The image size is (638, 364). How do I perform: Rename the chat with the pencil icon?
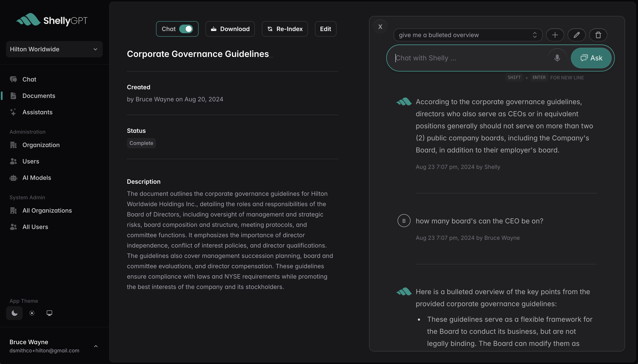tap(577, 35)
